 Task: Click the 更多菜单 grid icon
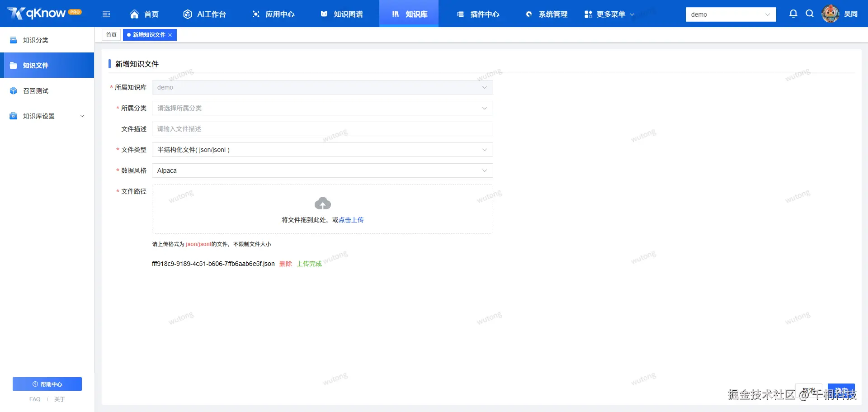(588, 14)
